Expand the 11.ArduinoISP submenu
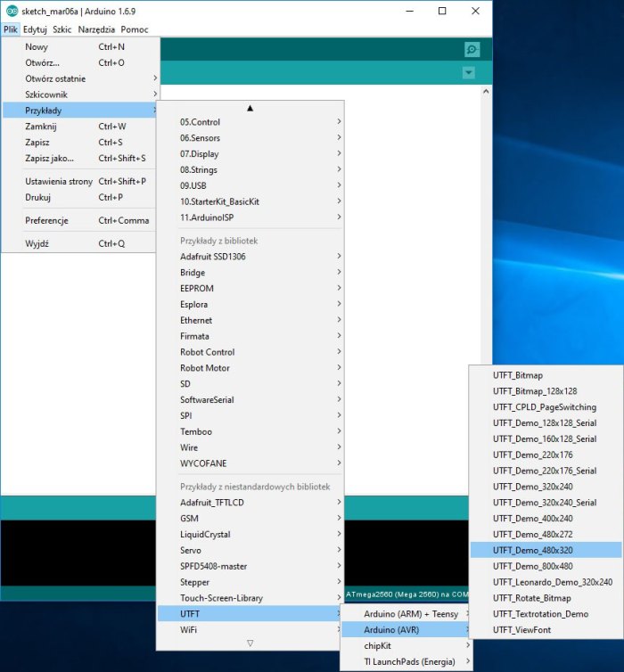Image resolution: width=624 pixels, height=672 pixels. pos(250,217)
